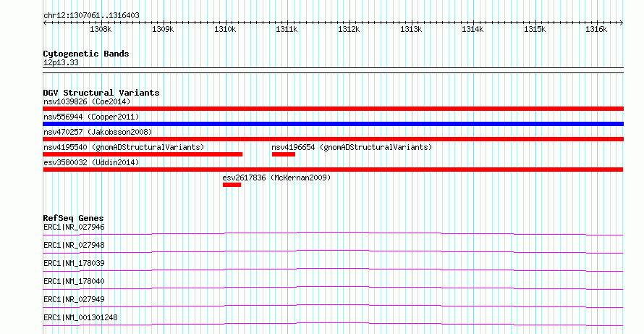
Task: Click the 1308k ruler tick label
Action: [x=101, y=29]
